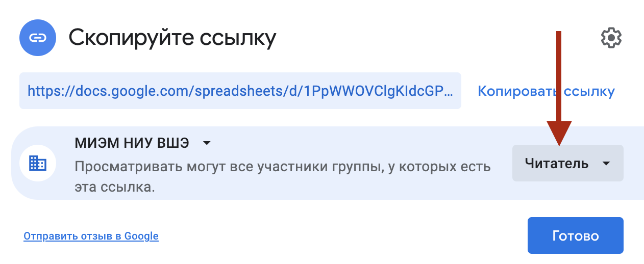This screenshot has height=264, width=644.
Task: Click the viewing permission description text
Action: [282, 167]
